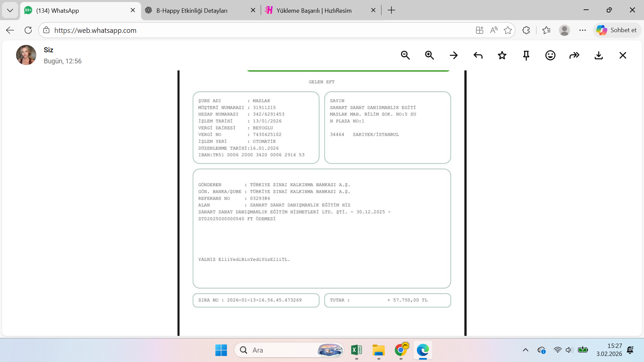
Task: Reload the WhatsApp page
Action: click(x=28, y=30)
